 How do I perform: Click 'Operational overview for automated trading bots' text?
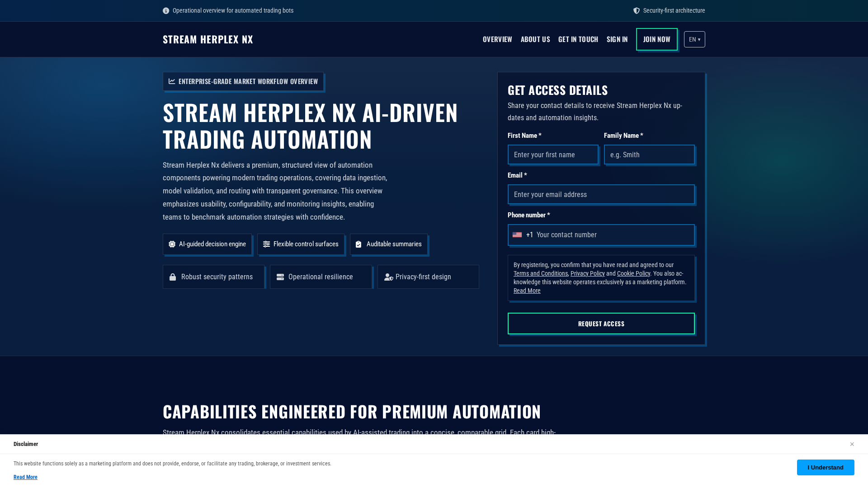[233, 10]
